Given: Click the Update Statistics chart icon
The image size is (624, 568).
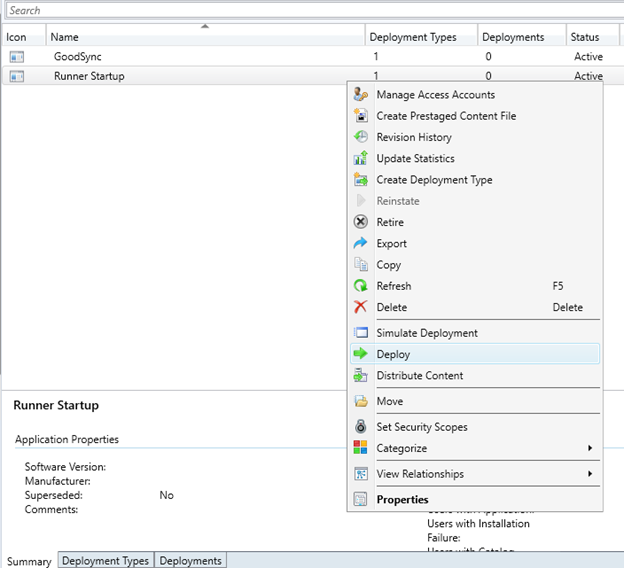Looking at the screenshot, I should [x=361, y=158].
